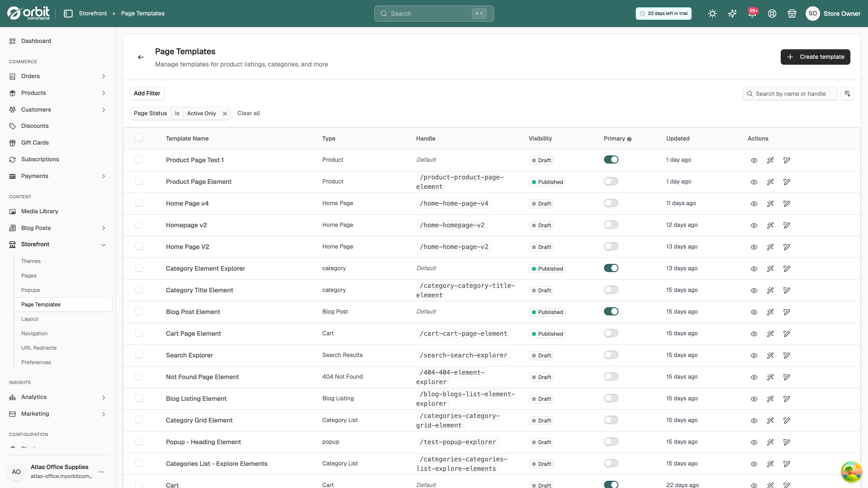Check the Home Page v4 row checkbox
The height and width of the screenshot is (488, 868).
click(x=139, y=203)
